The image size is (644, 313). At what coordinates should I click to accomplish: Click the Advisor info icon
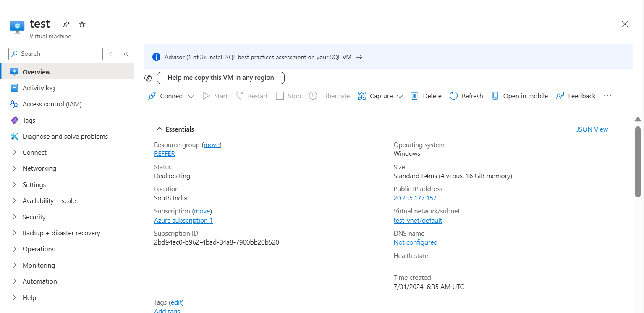coord(156,57)
